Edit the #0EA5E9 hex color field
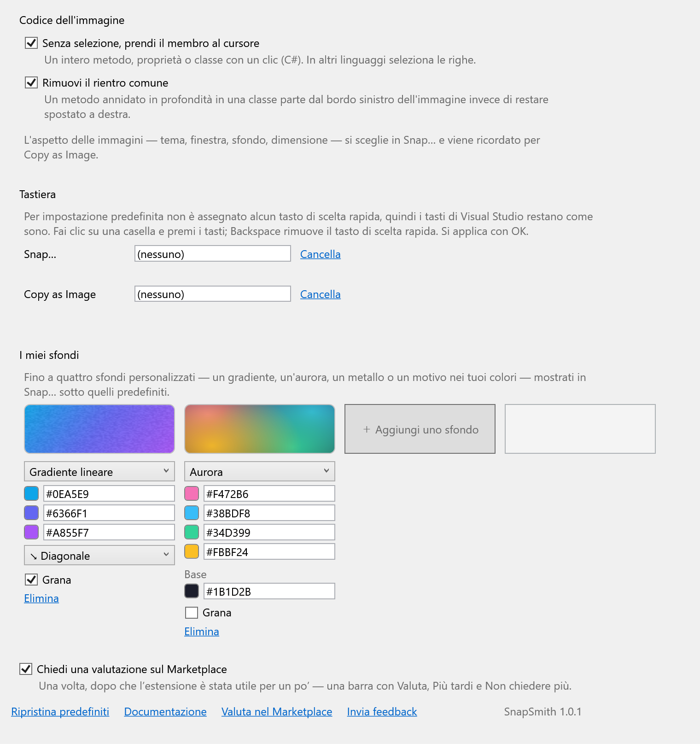 [x=109, y=494]
